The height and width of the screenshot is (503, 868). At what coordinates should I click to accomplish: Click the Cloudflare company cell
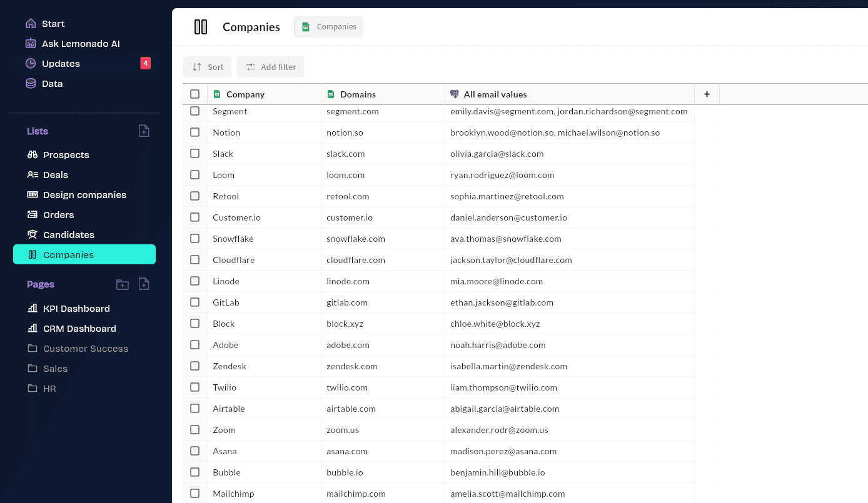point(264,260)
